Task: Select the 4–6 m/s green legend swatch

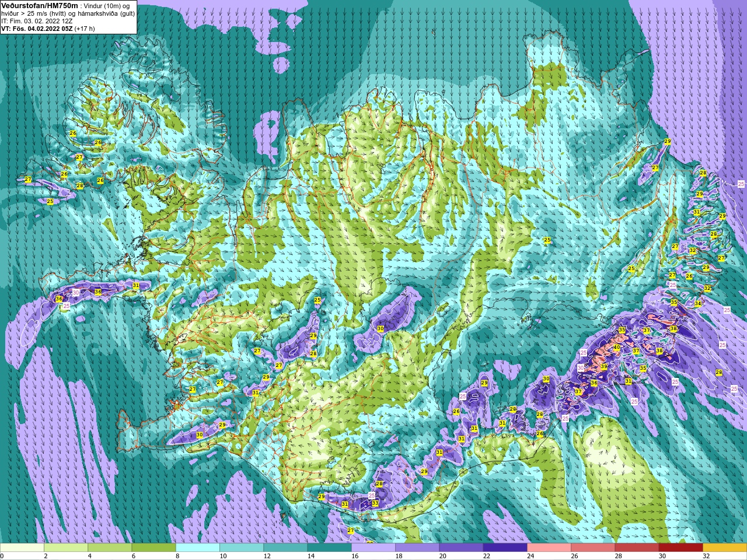Action: tap(110, 548)
